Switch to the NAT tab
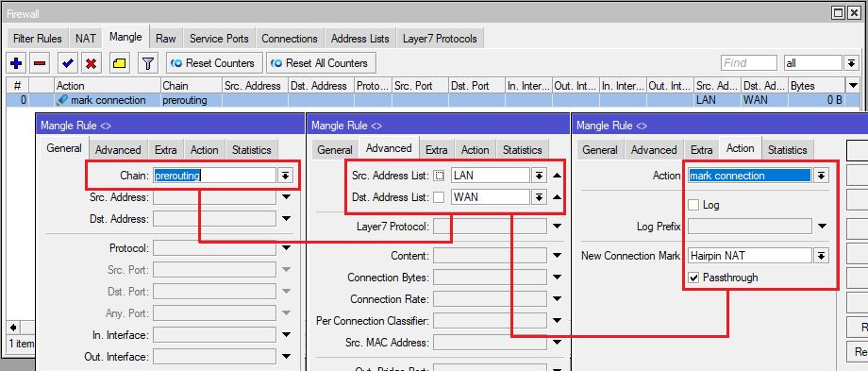 click(x=86, y=39)
